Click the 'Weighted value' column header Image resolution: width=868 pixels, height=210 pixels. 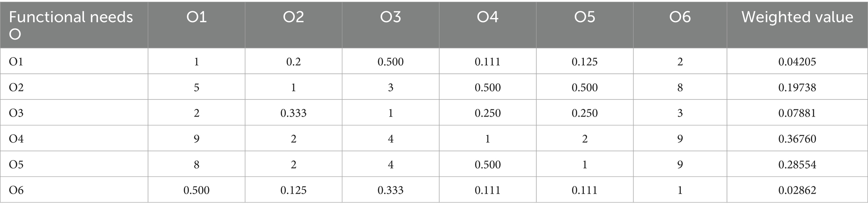pos(797,17)
